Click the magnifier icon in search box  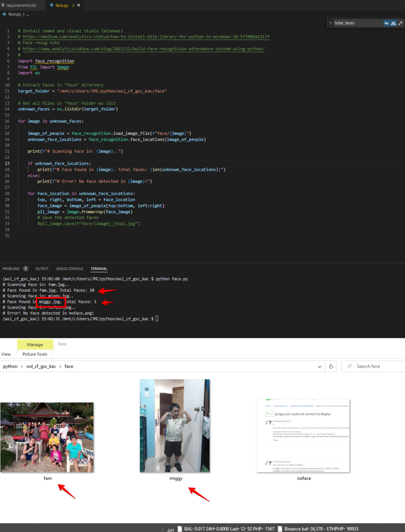[x=349, y=366]
